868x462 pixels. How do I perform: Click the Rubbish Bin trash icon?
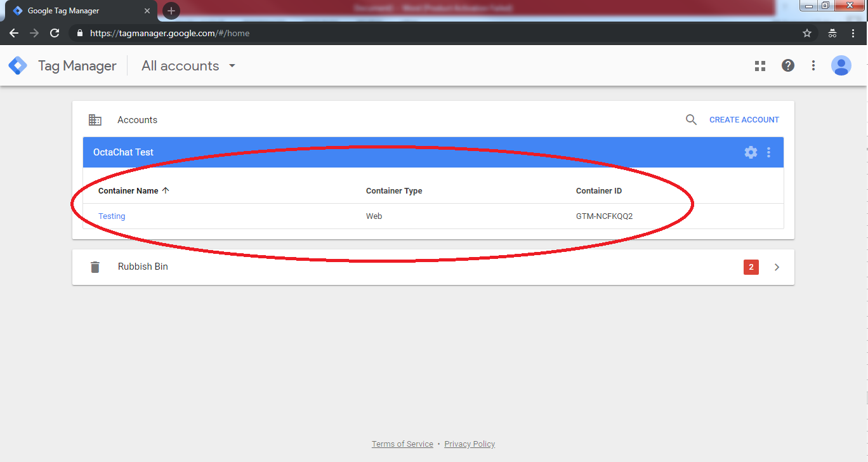click(x=95, y=267)
